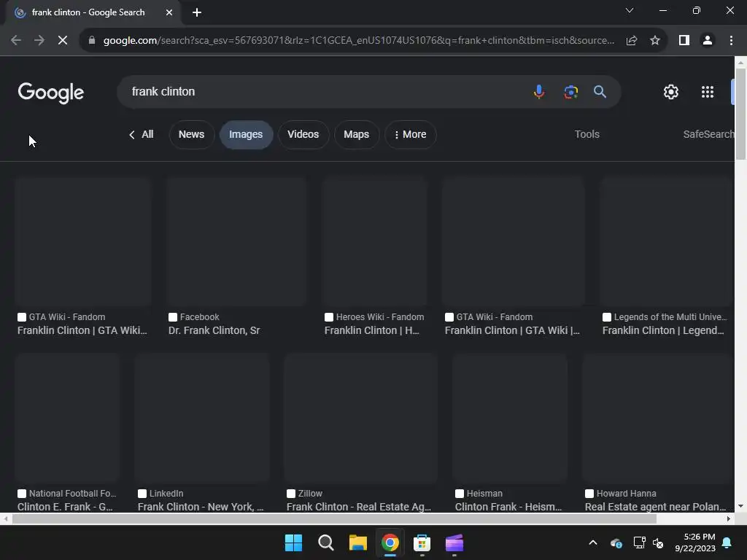The width and height of the screenshot is (747, 560).
Task: Open the Google apps grid
Action: pyautogui.click(x=708, y=92)
